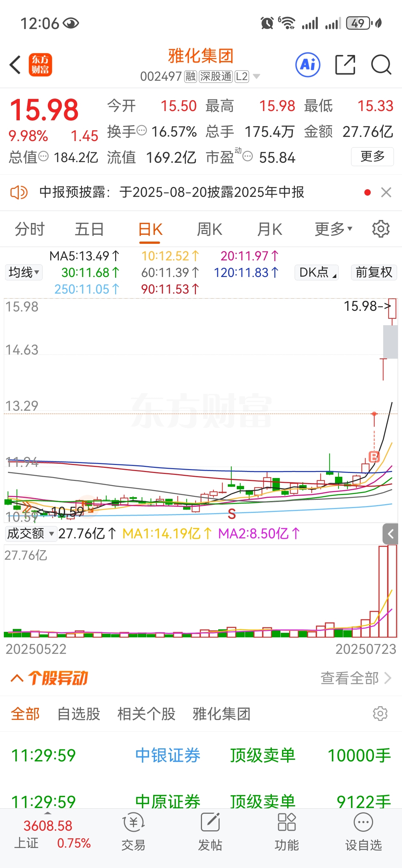
Task: Open 中原证券 stock link
Action: pyautogui.click(x=167, y=801)
